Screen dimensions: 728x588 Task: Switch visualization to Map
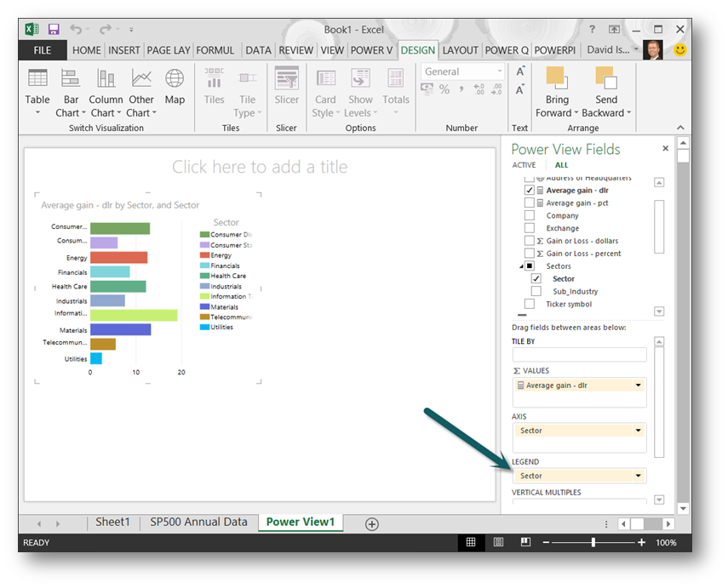[x=175, y=86]
